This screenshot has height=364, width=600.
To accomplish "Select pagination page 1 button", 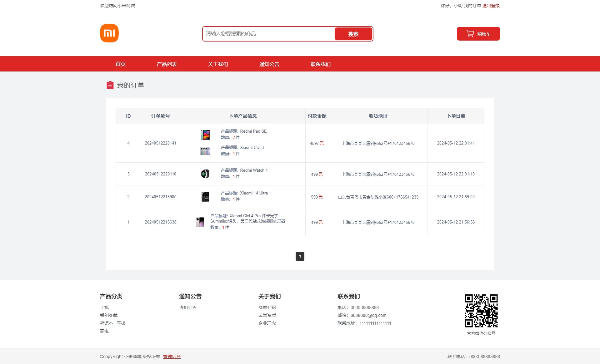I will coord(300,256).
